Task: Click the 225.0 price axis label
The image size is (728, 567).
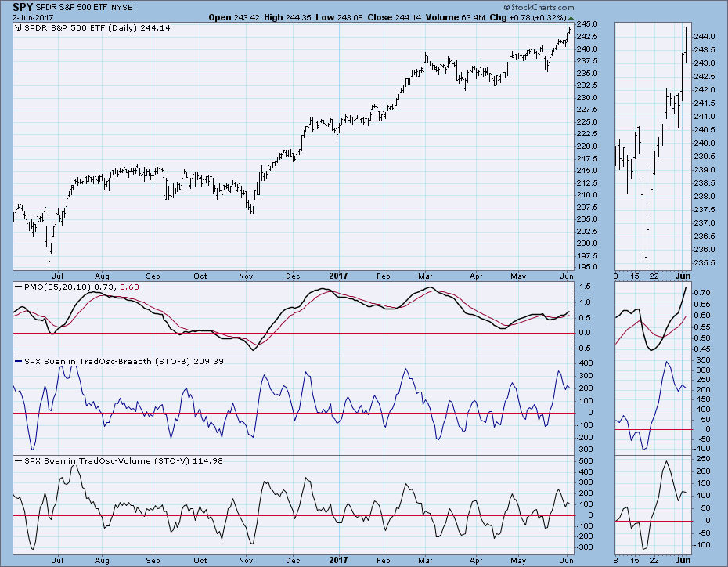Action: (x=588, y=121)
